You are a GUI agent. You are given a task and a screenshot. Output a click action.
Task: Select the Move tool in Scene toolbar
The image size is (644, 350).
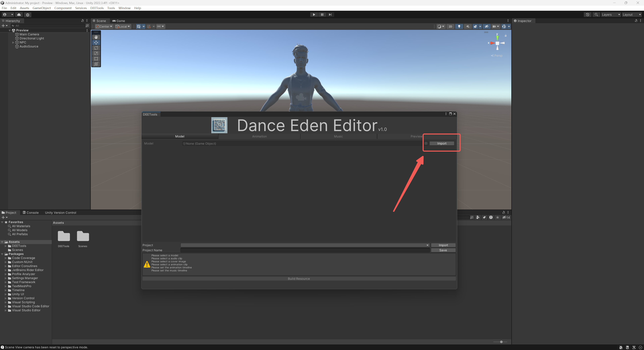(96, 42)
